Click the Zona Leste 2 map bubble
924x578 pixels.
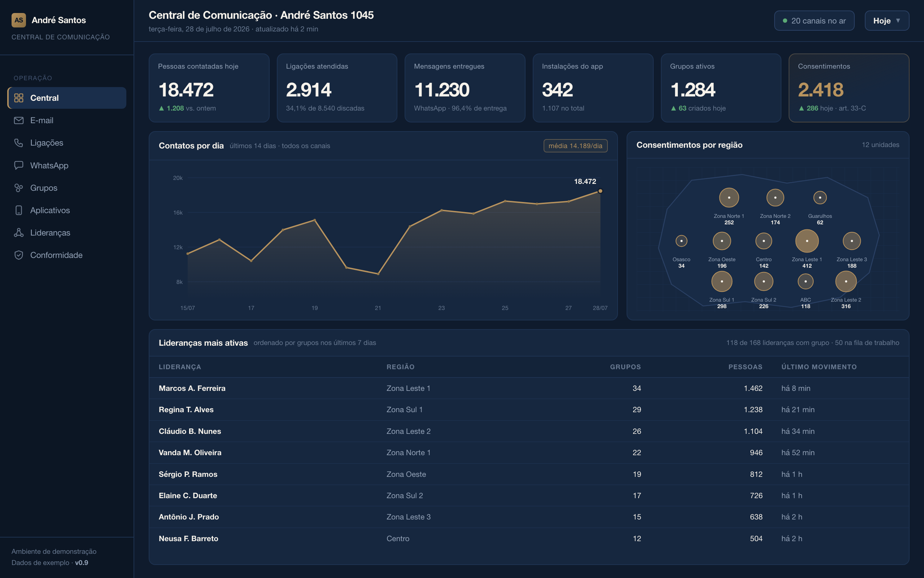(x=846, y=281)
